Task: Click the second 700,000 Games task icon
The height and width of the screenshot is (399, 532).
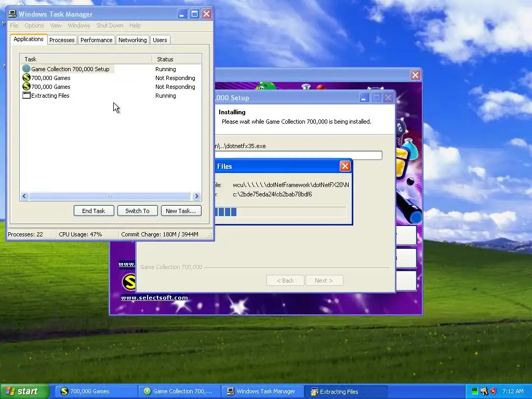Action: 26,87
